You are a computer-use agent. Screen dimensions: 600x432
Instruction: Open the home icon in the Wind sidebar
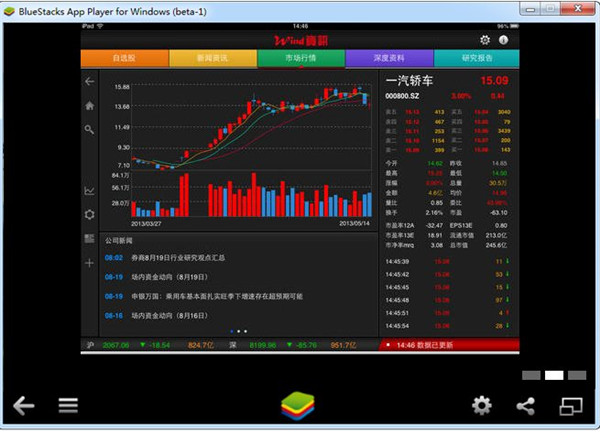[90, 106]
